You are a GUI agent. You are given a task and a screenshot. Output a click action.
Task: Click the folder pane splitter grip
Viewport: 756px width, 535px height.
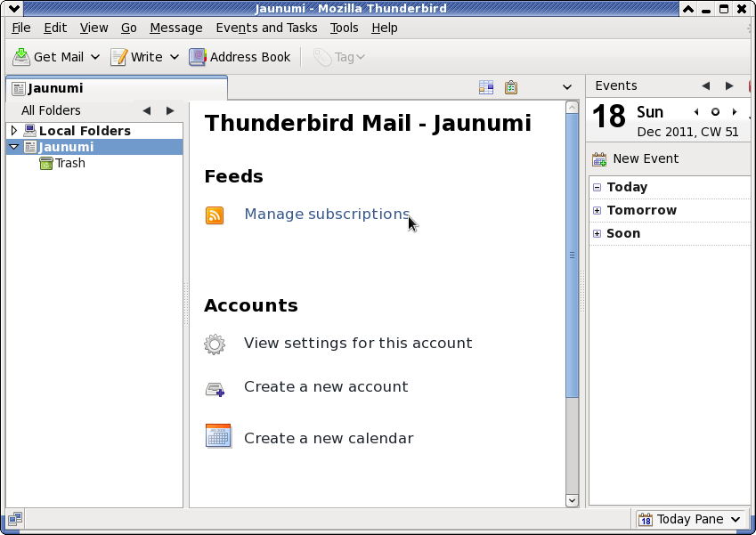[186, 304]
